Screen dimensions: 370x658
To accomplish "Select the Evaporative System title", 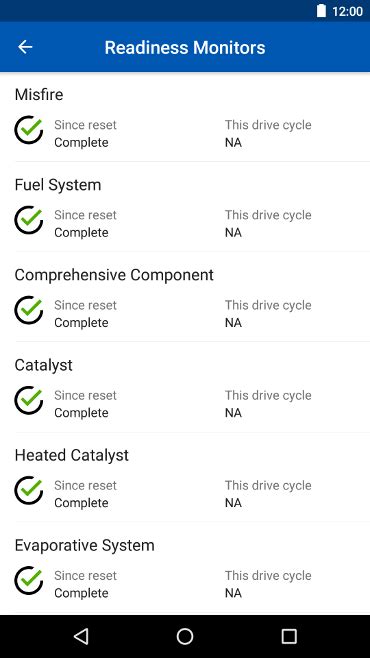I will click(x=85, y=546).
